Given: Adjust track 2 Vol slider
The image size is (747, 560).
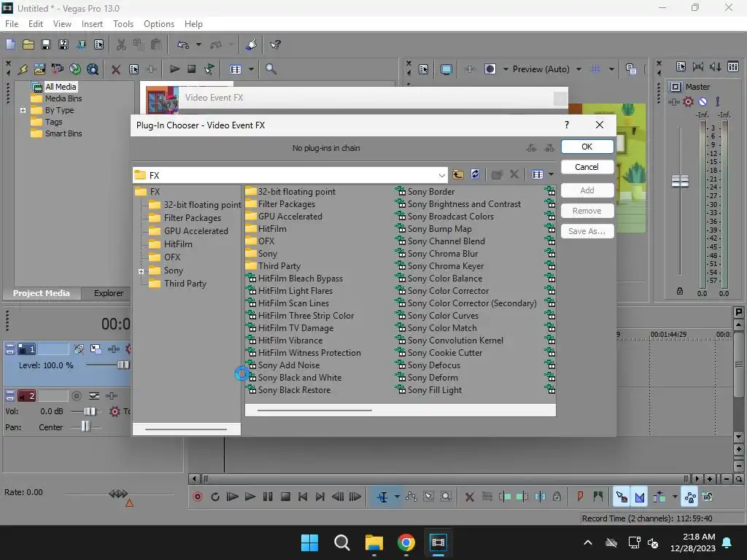Looking at the screenshot, I should [x=90, y=411].
